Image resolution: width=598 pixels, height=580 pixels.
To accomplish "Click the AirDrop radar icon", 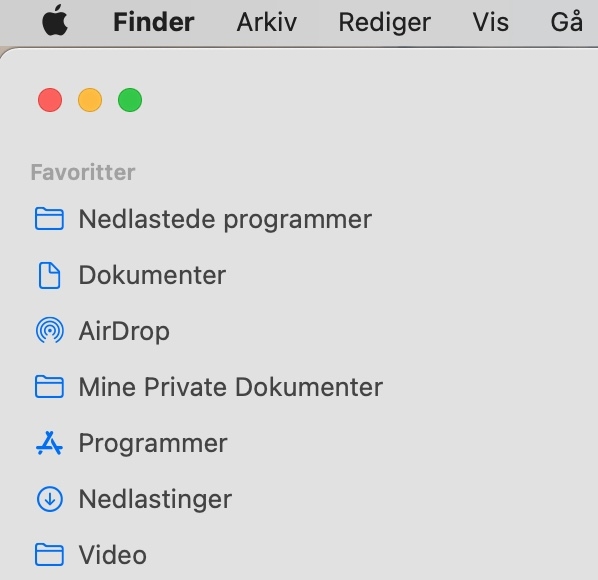I will pos(50,331).
